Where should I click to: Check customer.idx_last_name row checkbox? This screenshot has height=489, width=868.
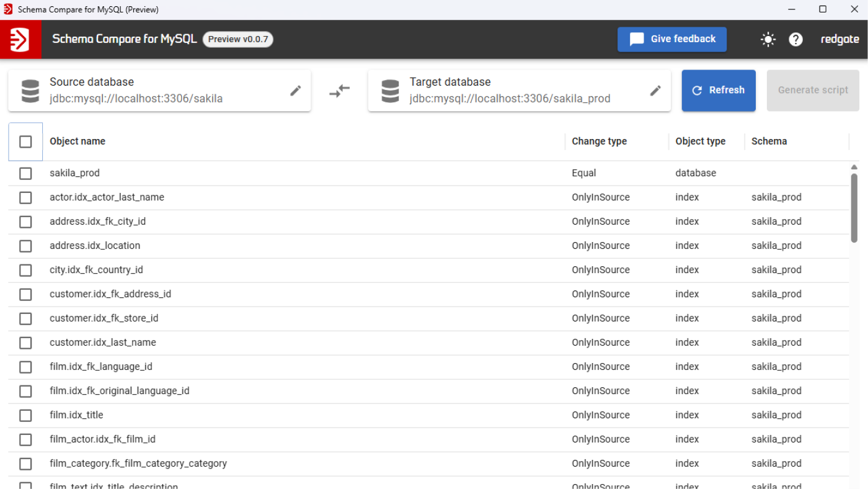pyautogui.click(x=25, y=343)
